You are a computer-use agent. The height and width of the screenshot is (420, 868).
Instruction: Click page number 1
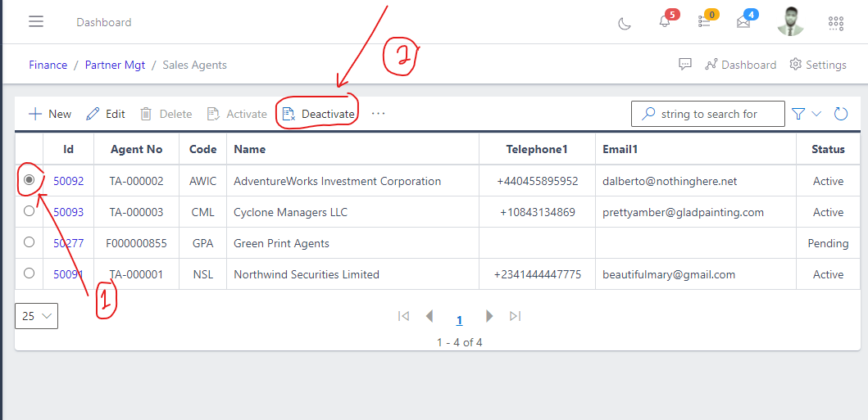point(460,320)
